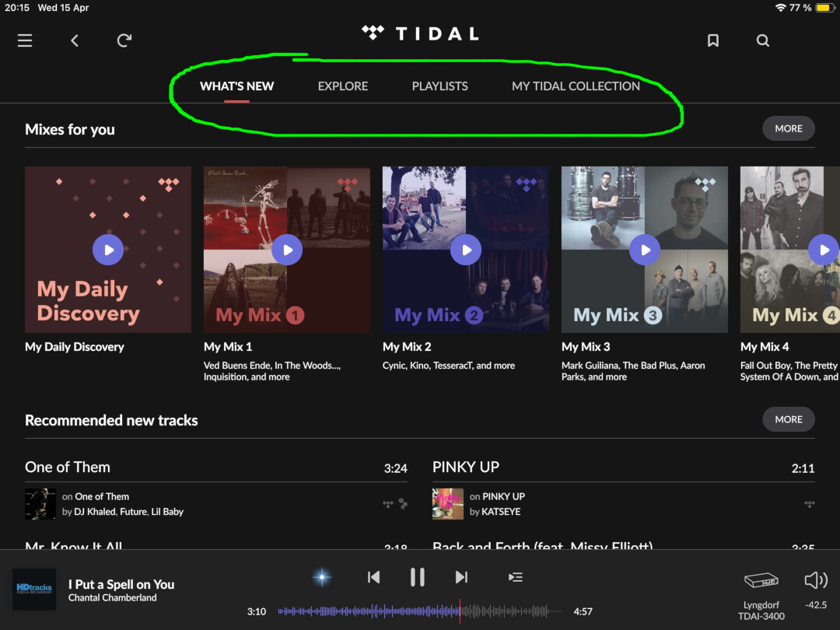Image resolution: width=840 pixels, height=630 pixels.
Task: Tap the blue star icon in player bar
Action: click(322, 577)
